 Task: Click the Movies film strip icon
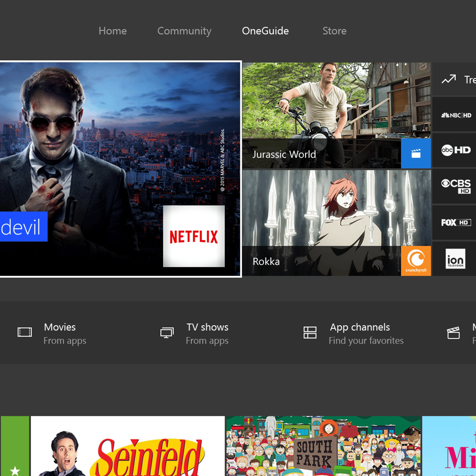coord(25,332)
